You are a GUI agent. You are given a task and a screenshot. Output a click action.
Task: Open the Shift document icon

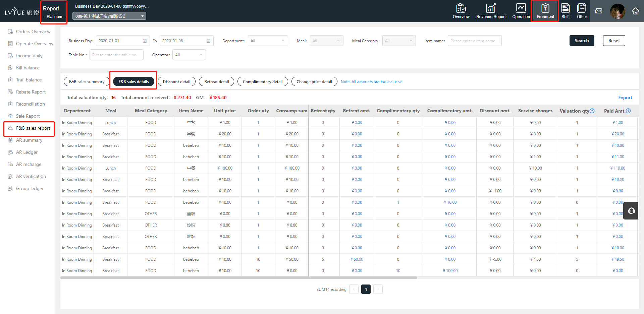(x=566, y=11)
